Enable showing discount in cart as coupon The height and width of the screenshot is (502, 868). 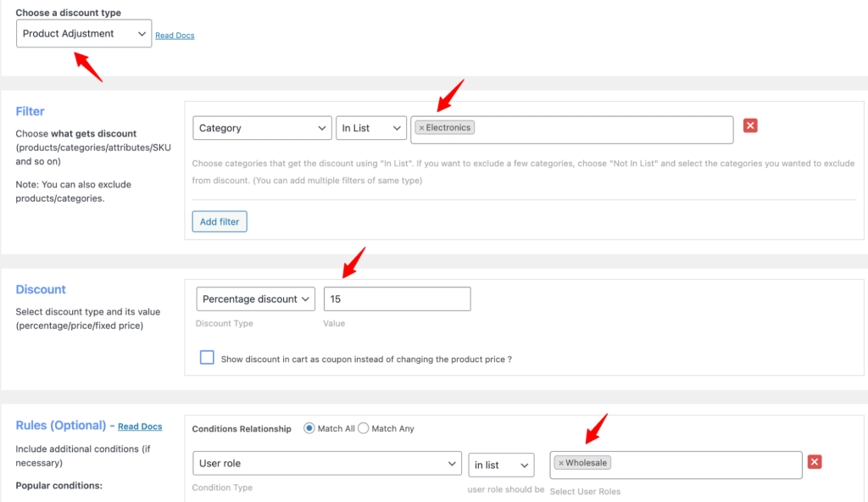[x=207, y=357]
